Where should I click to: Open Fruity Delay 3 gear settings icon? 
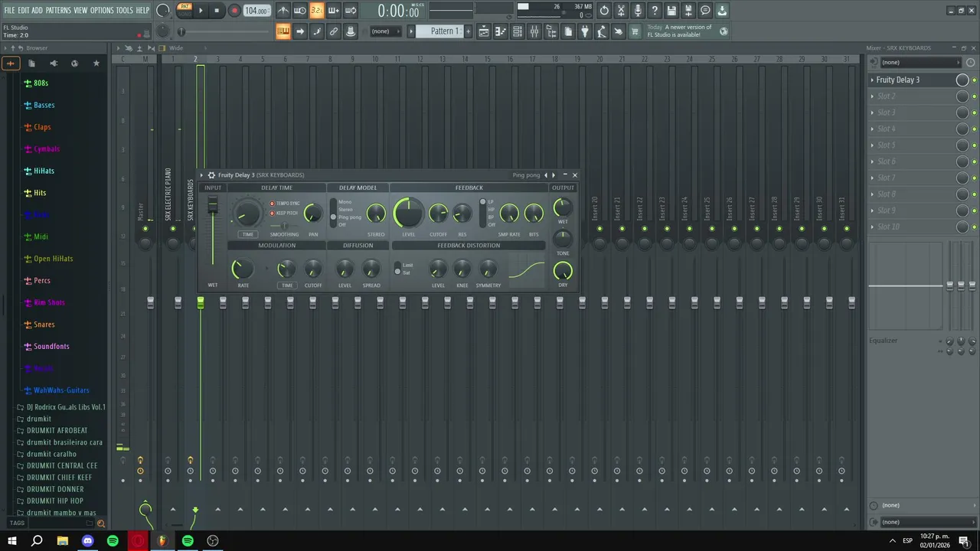pos(211,175)
